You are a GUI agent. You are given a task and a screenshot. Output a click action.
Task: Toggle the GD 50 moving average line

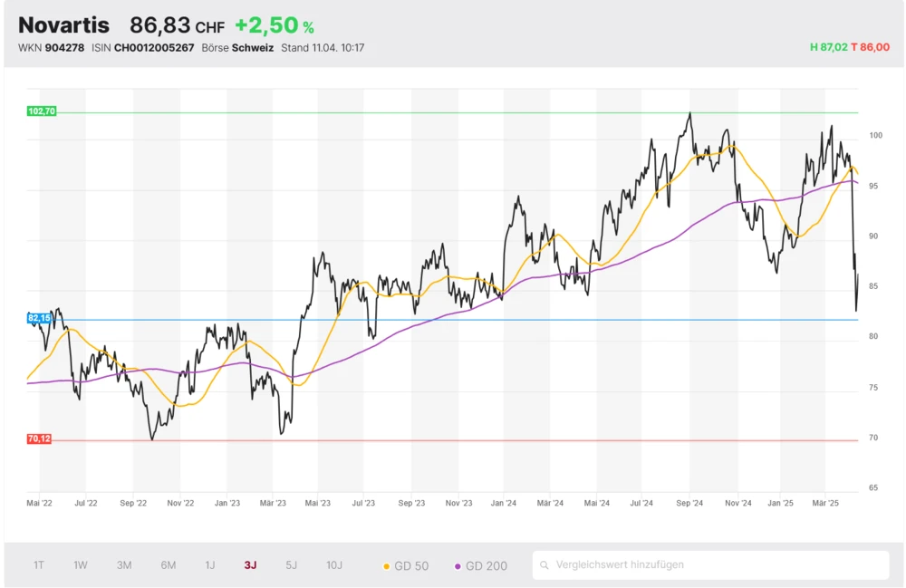click(x=406, y=565)
